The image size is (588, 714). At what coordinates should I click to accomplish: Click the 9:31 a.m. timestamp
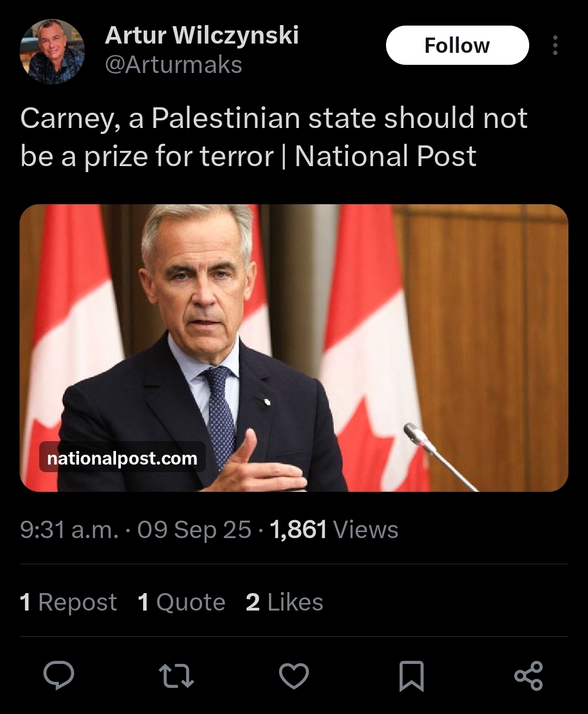click(69, 529)
